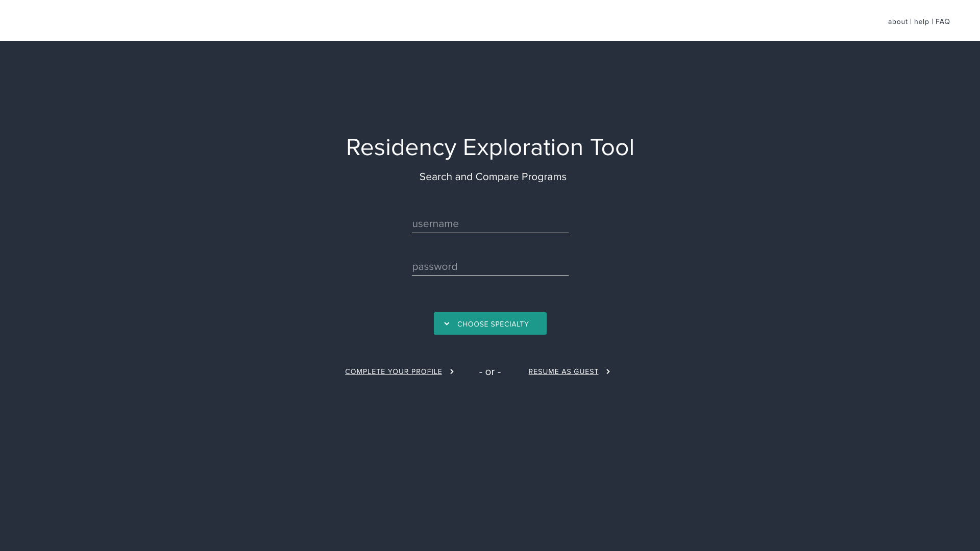Screen dimensions: 980x551
Task: Click the divider between about and help
Action: [x=911, y=22]
